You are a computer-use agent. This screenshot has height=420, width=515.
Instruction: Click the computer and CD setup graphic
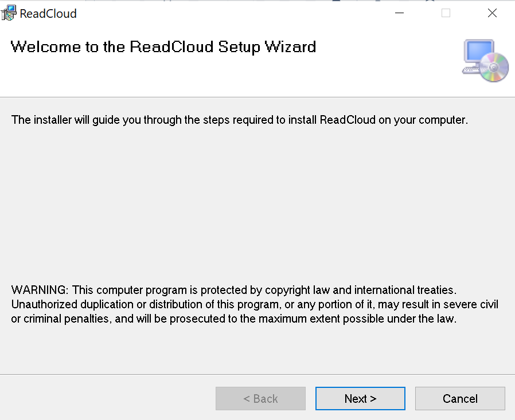pyautogui.click(x=485, y=60)
